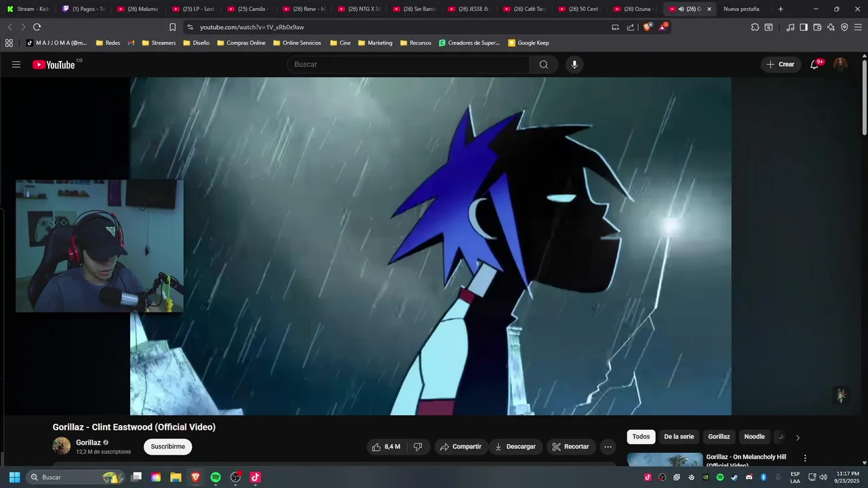Click inside the YouTube Buscar search field
Image resolution: width=868 pixels, height=488 pixels.
pyautogui.click(x=409, y=64)
